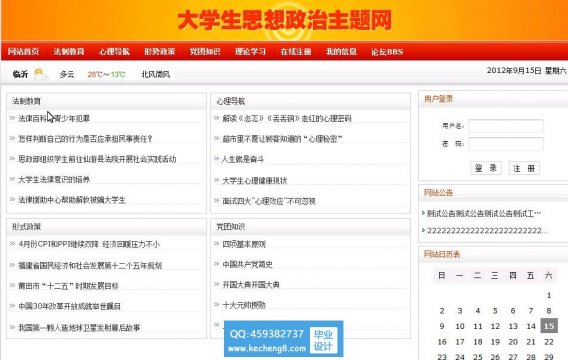This screenshot has height=360, width=568.
Task: Open the 测试公告 site announcement link
Action: [484, 213]
